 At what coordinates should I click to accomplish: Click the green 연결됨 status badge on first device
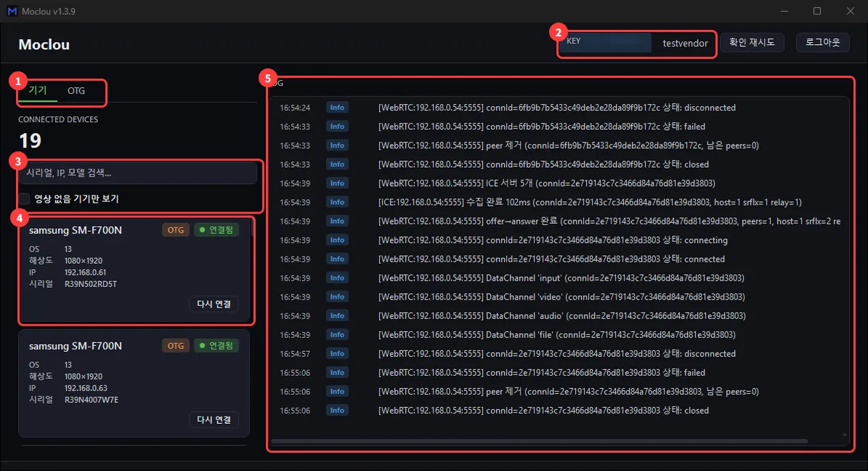[x=216, y=230]
